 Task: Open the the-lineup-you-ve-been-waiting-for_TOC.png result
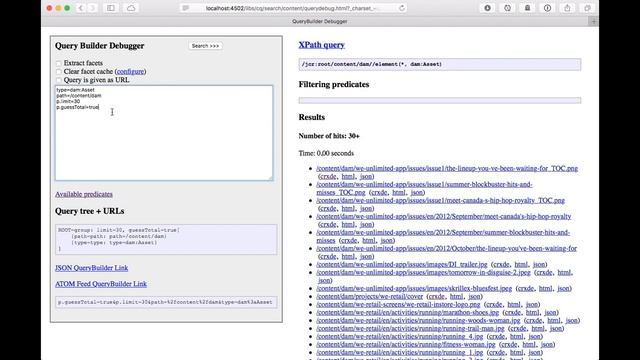pyautogui.click(x=447, y=168)
